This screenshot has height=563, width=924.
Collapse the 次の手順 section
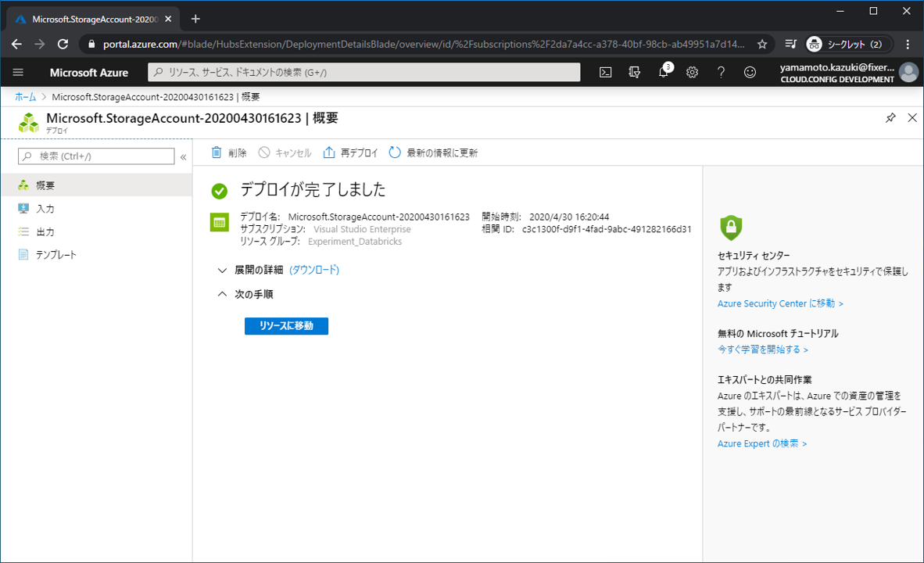223,295
